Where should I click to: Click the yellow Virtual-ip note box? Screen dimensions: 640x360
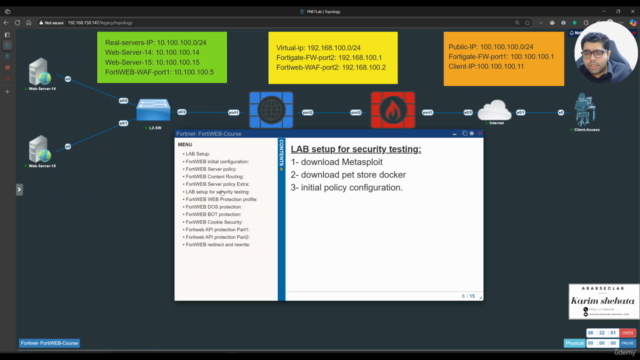(x=333, y=58)
